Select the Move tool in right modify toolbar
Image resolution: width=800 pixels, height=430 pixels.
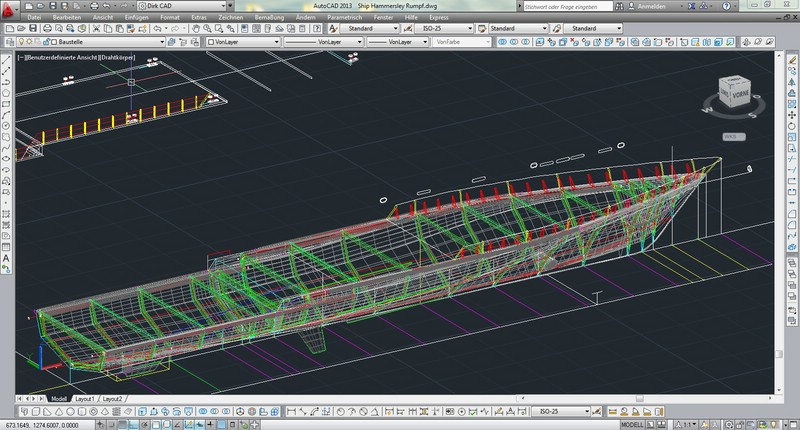792,115
